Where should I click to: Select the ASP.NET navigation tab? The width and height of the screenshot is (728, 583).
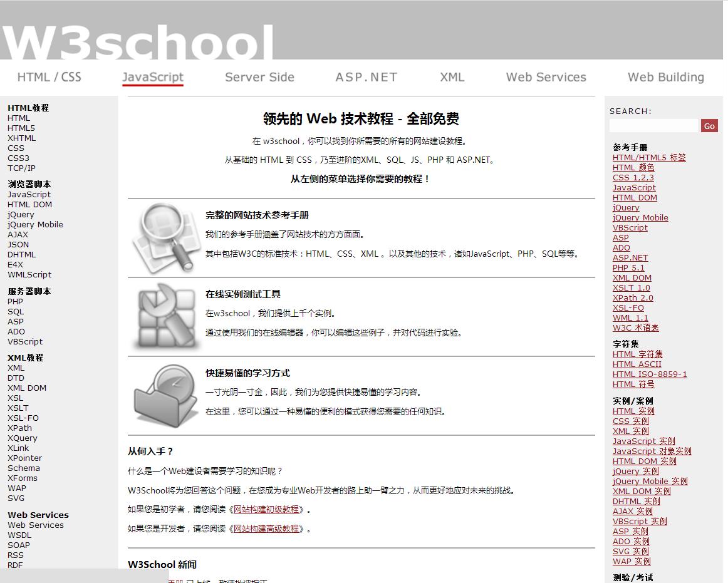pyautogui.click(x=365, y=77)
